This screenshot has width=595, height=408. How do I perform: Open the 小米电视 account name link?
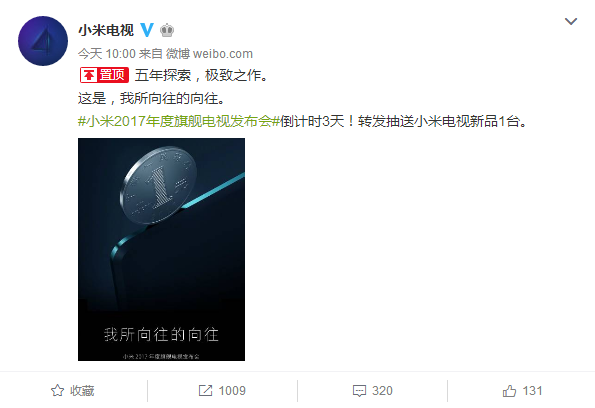pyautogui.click(x=106, y=30)
